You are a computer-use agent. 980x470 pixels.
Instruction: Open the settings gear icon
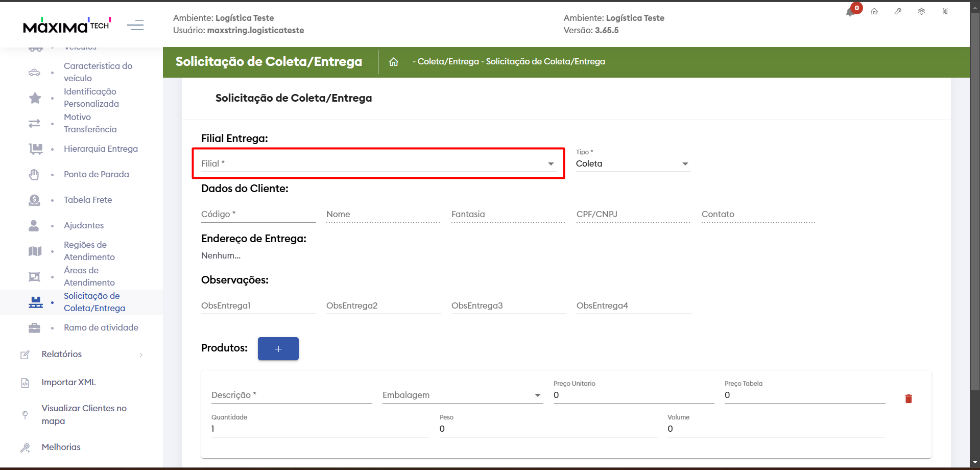pyautogui.click(x=921, y=11)
